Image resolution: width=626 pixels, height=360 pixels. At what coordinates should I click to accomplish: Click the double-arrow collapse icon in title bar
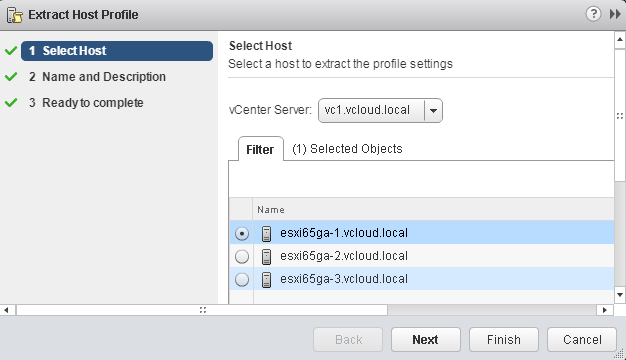pyautogui.click(x=615, y=14)
